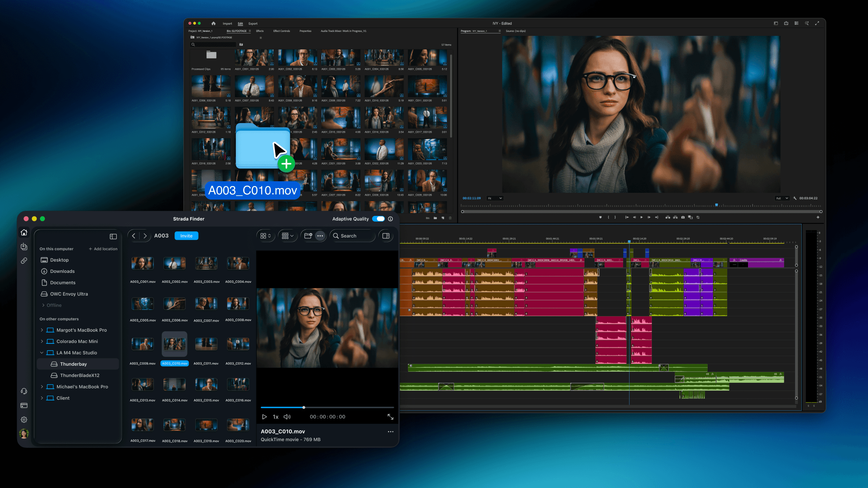Image resolution: width=868 pixels, height=488 pixels.
Task: Open the Properties panel tab
Action: coord(305,31)
